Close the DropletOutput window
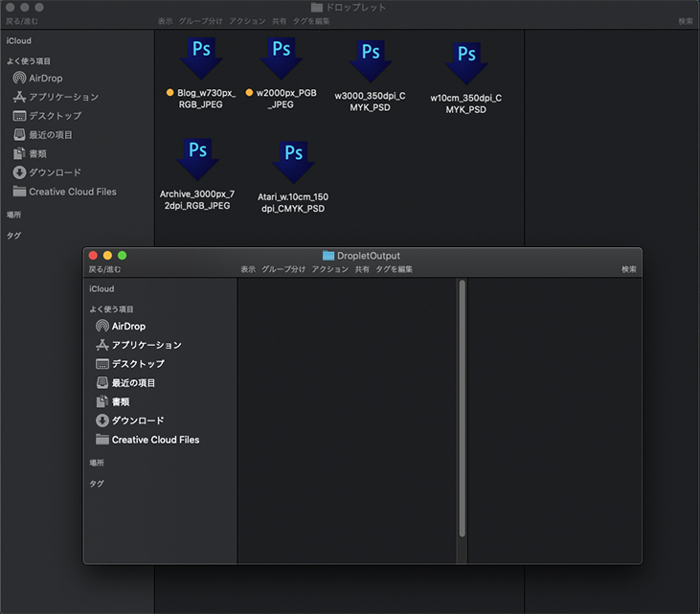 93,256
